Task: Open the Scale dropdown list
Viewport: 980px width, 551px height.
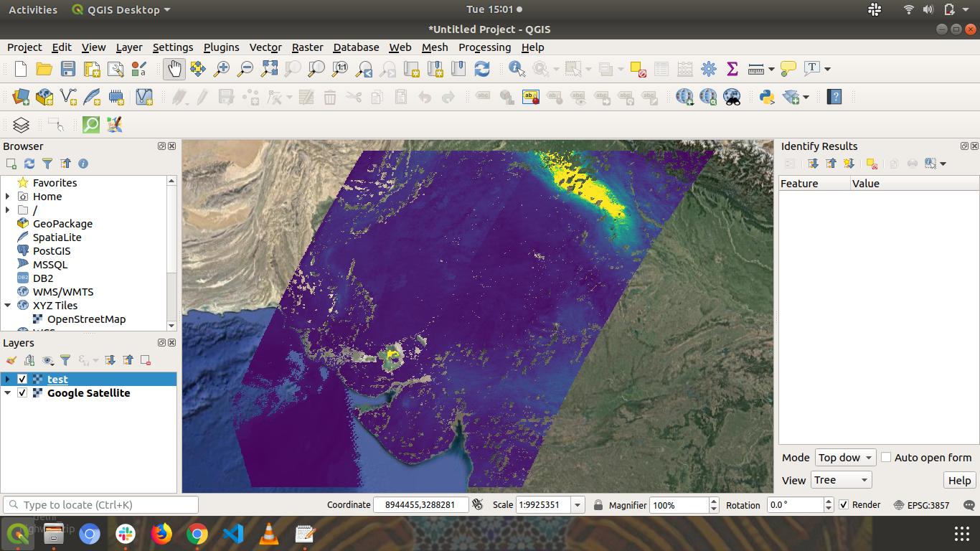Action: (x=578, y=505)
